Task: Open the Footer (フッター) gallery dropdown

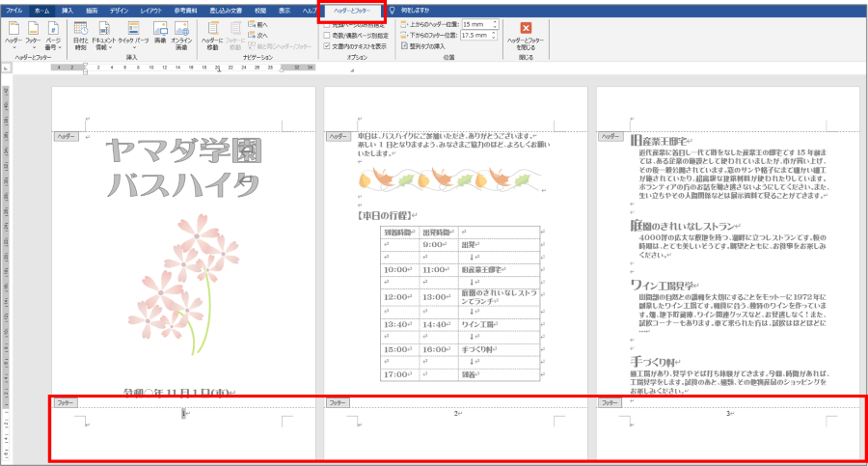Action: 33,36
